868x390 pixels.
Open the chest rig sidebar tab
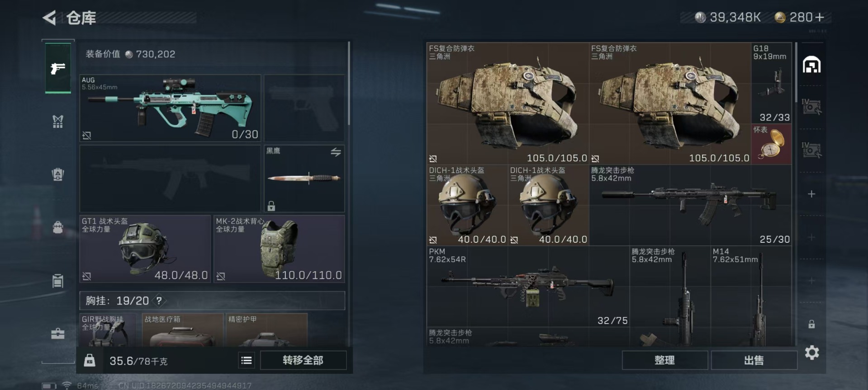click(57, 121)
